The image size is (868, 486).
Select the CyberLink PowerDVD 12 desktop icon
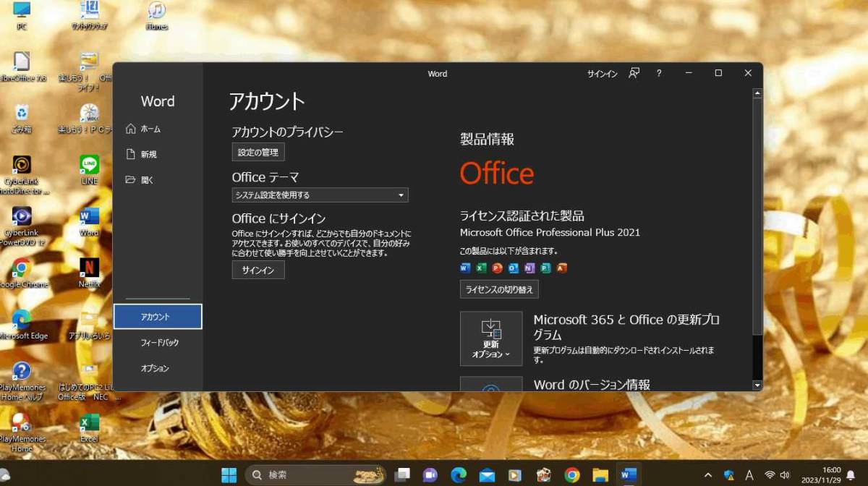tap(22, 226)
